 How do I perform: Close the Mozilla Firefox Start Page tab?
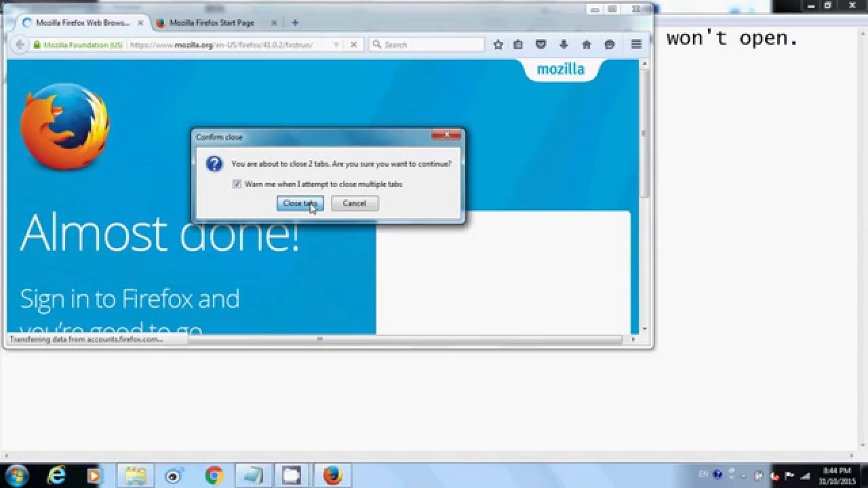click(x=274, y=23)
